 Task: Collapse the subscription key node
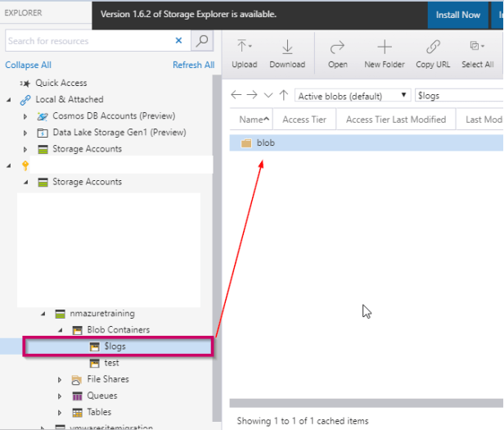(x=9, y=165)
